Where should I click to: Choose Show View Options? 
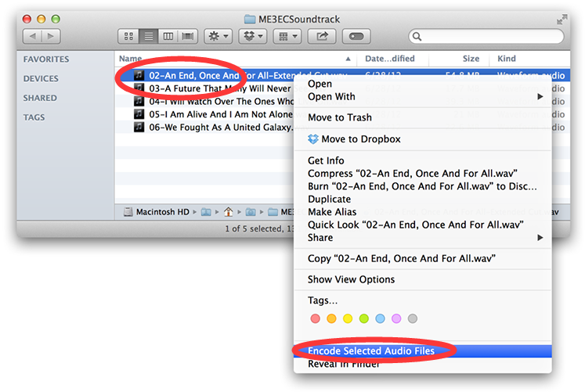(423, 279)
